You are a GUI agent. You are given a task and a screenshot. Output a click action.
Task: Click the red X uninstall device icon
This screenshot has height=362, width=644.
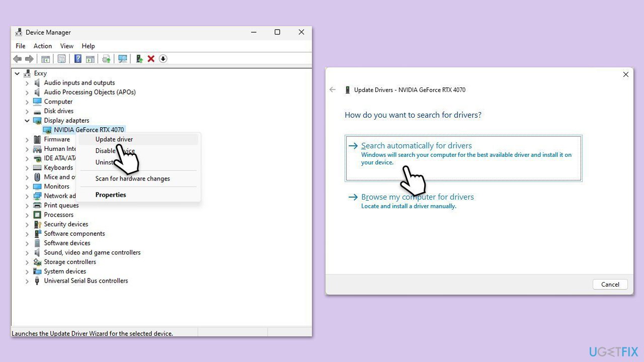point(151,59)
